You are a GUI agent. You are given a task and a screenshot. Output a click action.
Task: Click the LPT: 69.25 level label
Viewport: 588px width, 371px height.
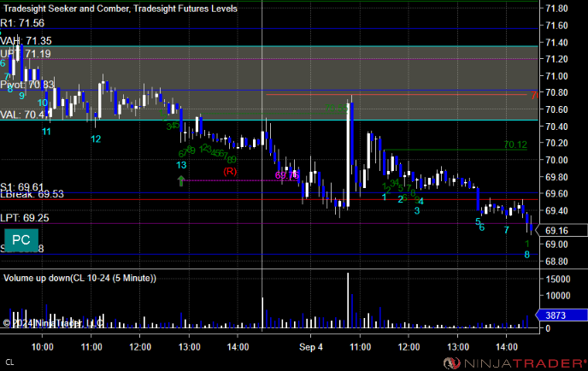25,218
